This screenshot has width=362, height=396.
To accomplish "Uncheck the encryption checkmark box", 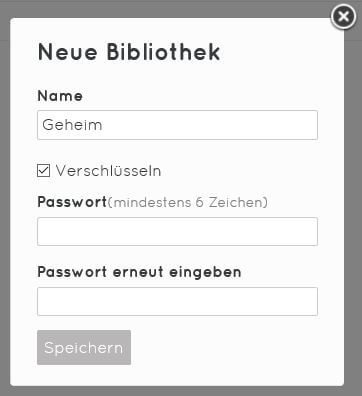I will point(44,171).
